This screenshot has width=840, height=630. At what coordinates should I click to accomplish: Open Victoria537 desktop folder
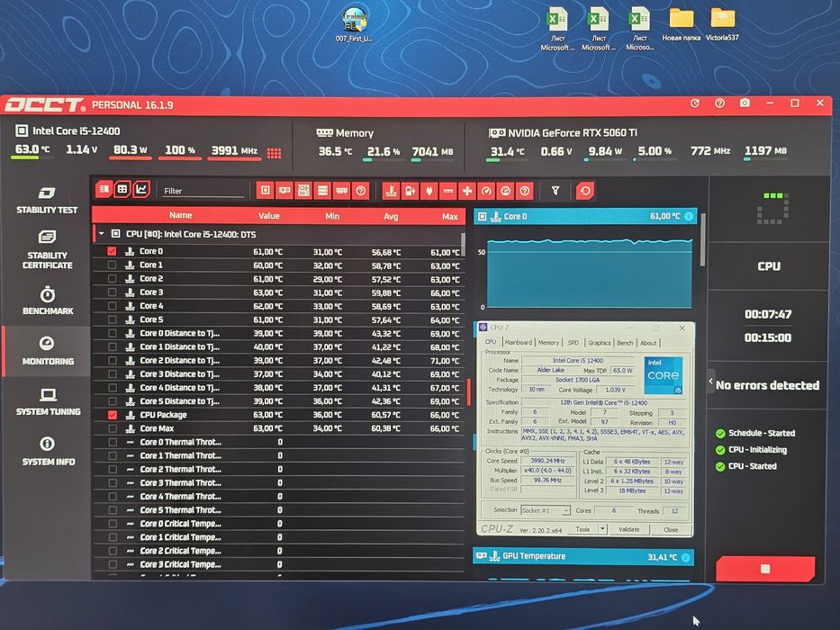(x=722, y=24)
